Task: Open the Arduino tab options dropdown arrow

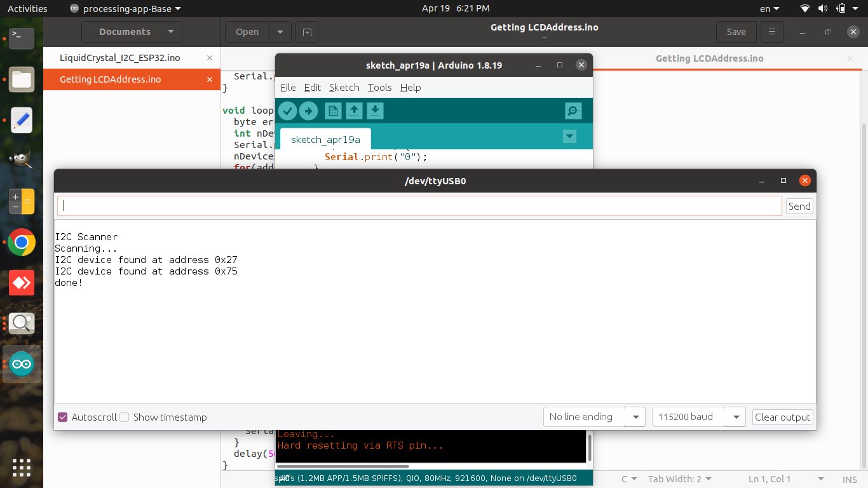Action: click(569, 136)
